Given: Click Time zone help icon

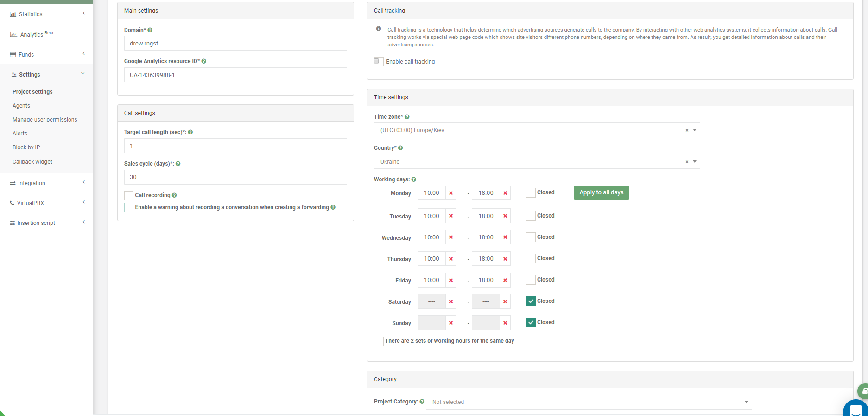Looking at the screenshot, I should pos(407,117).
